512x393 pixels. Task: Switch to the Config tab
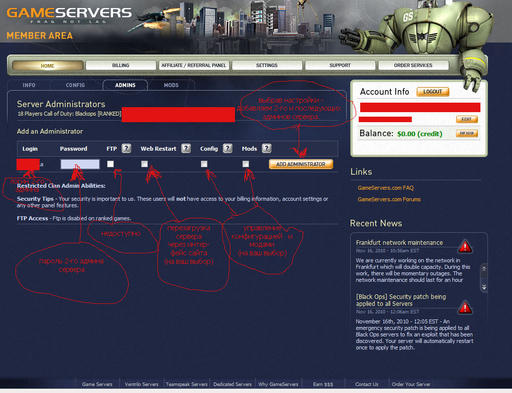75,85
